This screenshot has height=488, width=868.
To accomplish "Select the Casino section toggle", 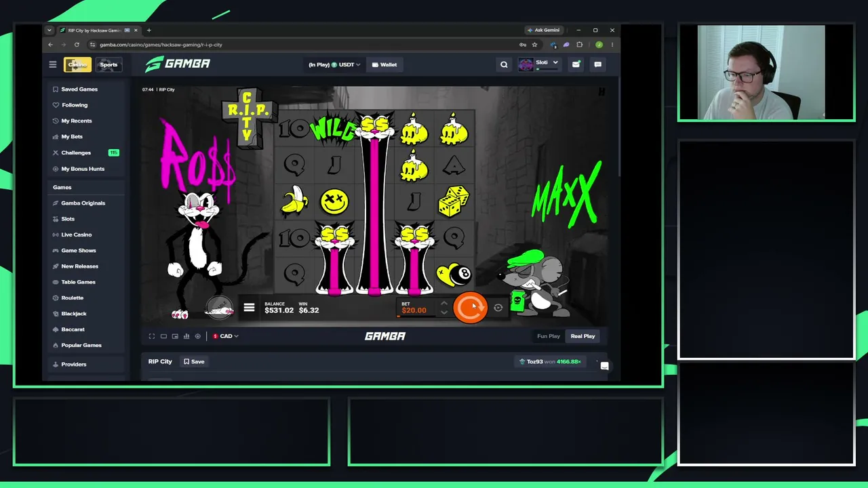I will click(x=77, y=64).
